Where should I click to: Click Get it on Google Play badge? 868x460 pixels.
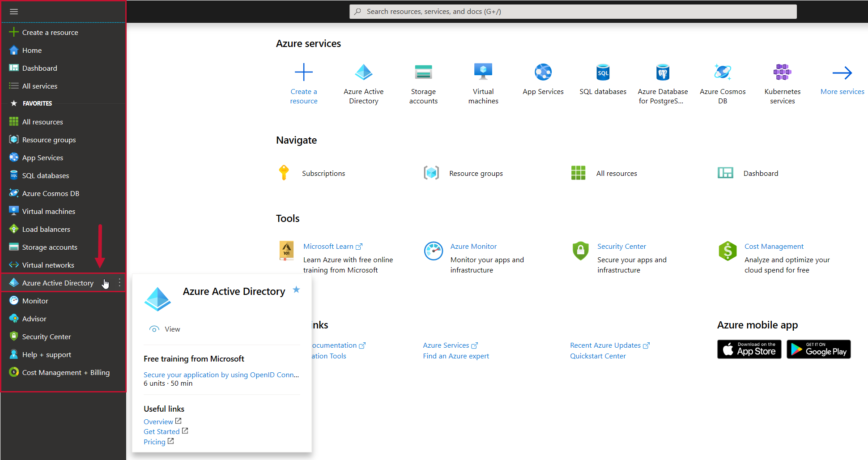819,349
